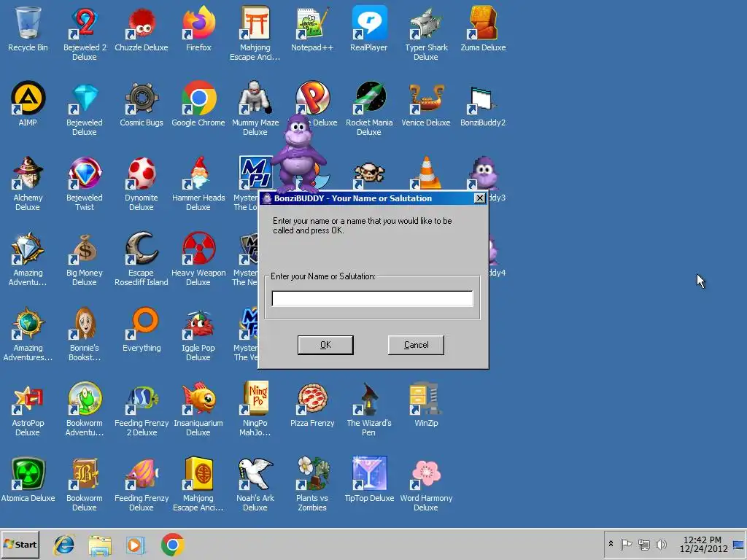Viewport: 747px width, 560px height.
Task: Select the Hammer Heads Deluxe icon
Action: tap(198, 183)
